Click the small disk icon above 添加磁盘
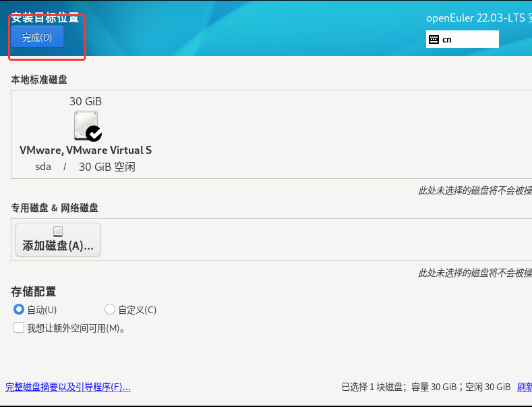532x407 pixels. (x=58, y=232)
